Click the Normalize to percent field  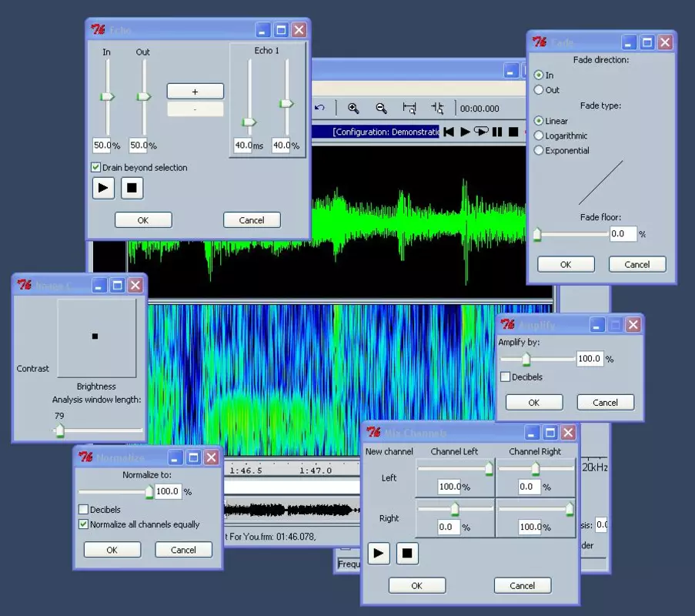pyautogui.click(x=168, y=491)
